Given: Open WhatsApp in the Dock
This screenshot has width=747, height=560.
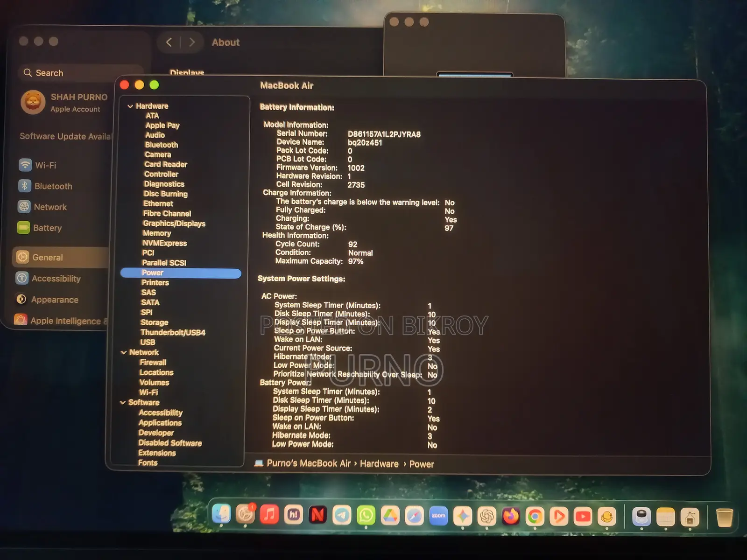Looking at the screenshot, I should pos(366,515).
